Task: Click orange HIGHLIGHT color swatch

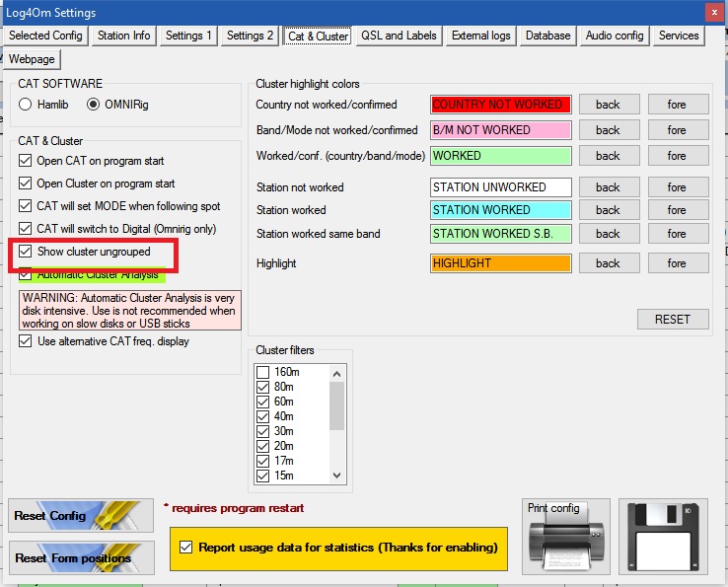Action: click(x=500, y=263)
